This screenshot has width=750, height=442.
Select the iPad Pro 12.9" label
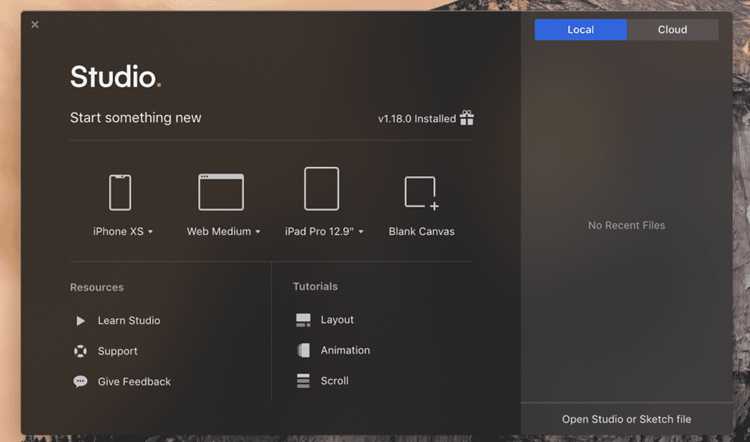pyautogui.click(x=320, y=232)
